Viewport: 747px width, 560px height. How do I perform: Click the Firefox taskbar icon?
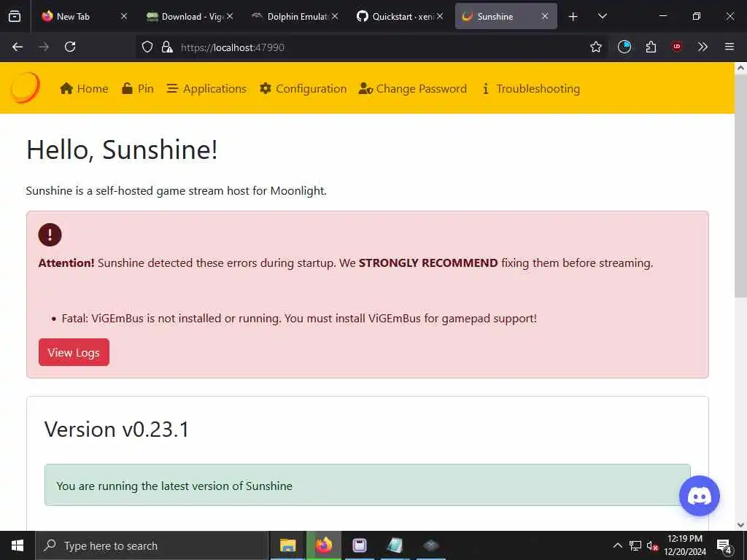click(x=323, y=545)
